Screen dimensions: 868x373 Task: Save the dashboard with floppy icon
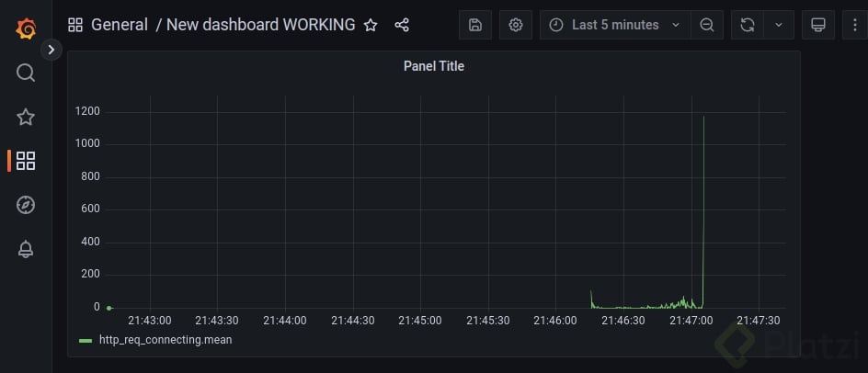pyautogui.click(x=475, y=25)
